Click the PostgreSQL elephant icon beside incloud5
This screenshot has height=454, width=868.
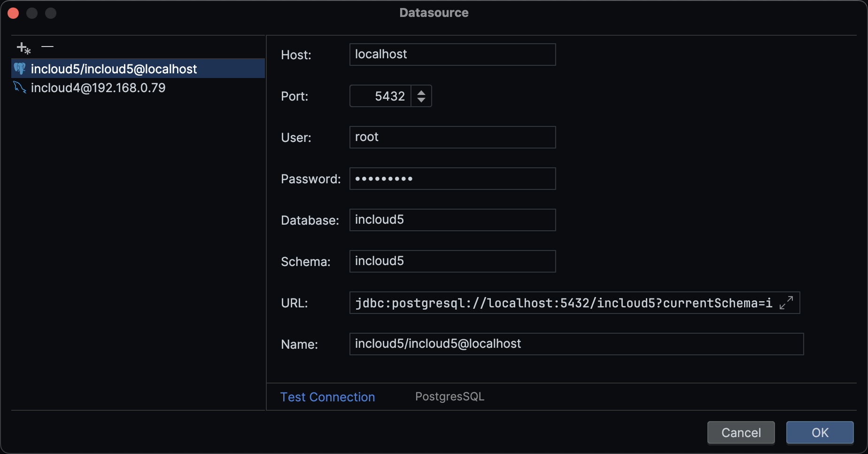click(x=20, y=69)
